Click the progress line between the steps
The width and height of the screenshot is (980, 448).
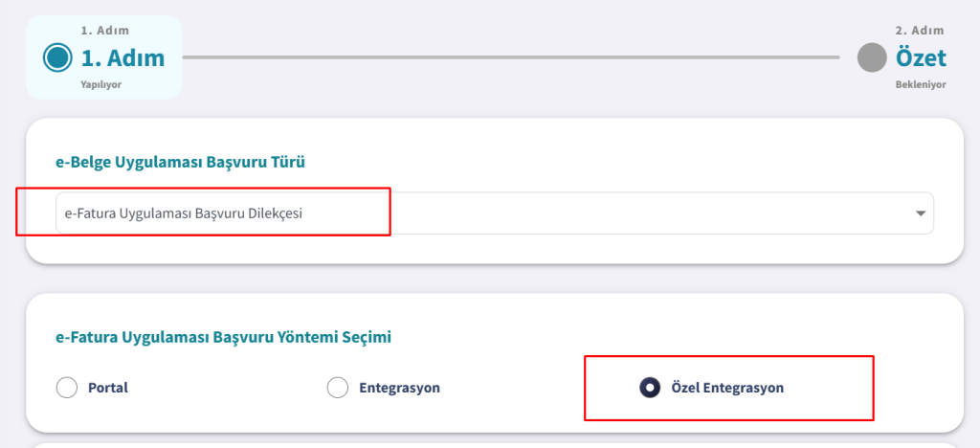(511, 57)
